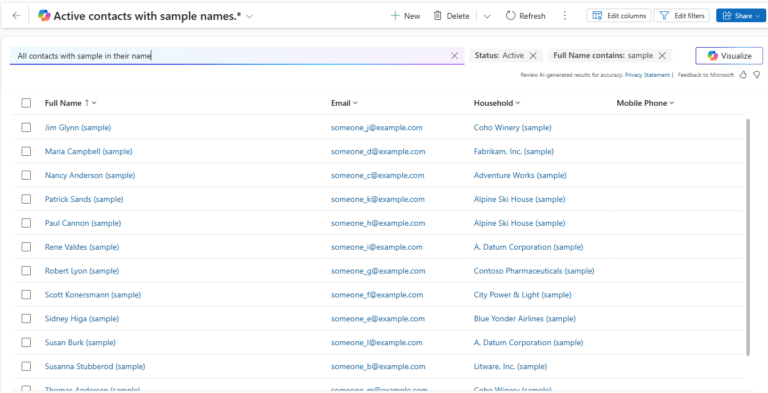Open contact Nancy Anderson (sample)
Viewport: 768px width, 393px height.
(90, 175)
